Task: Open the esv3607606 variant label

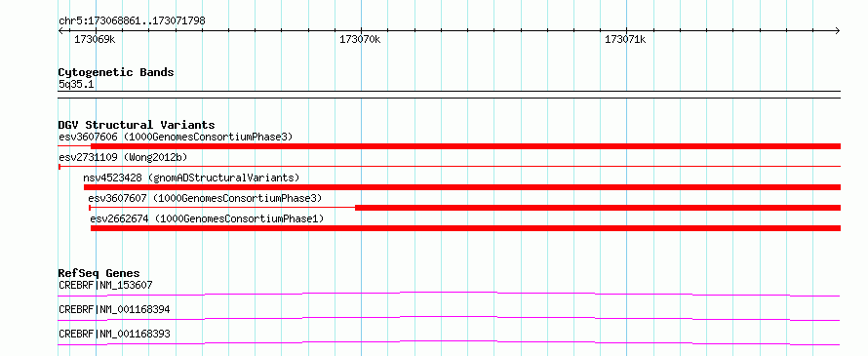Action: (x=176, y=137)
